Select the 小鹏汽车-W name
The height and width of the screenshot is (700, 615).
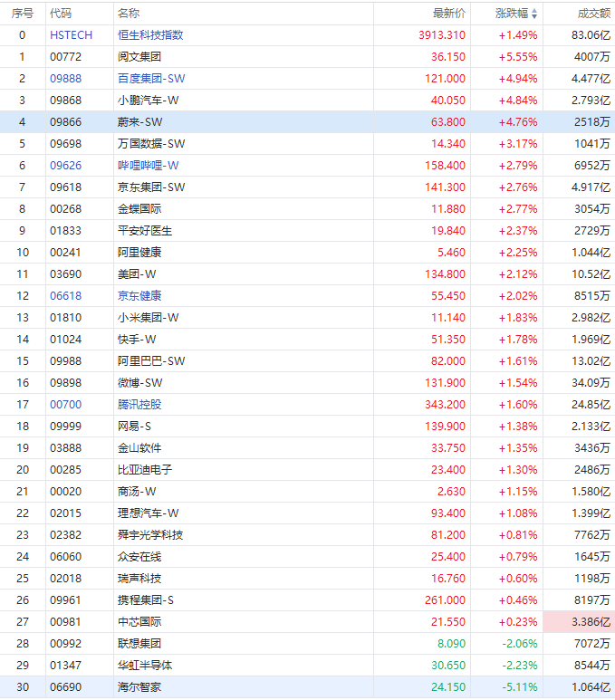(x=149, y=101)
